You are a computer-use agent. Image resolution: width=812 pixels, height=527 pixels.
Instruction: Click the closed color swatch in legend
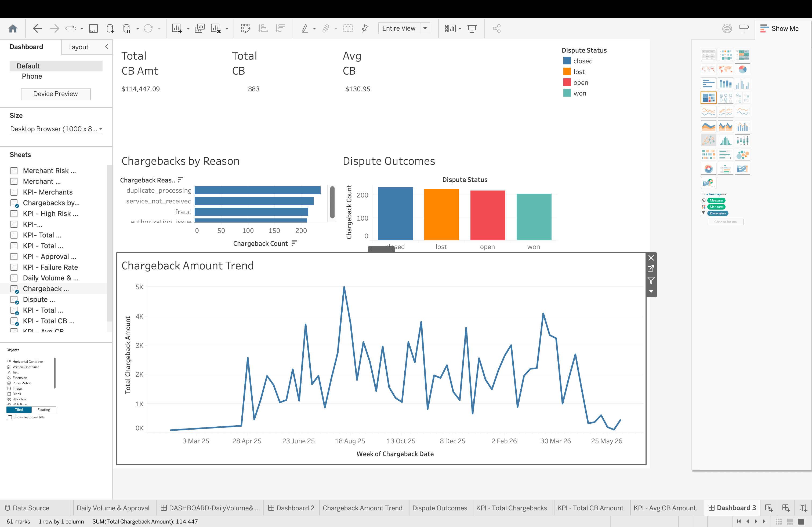tap(567, 61)
